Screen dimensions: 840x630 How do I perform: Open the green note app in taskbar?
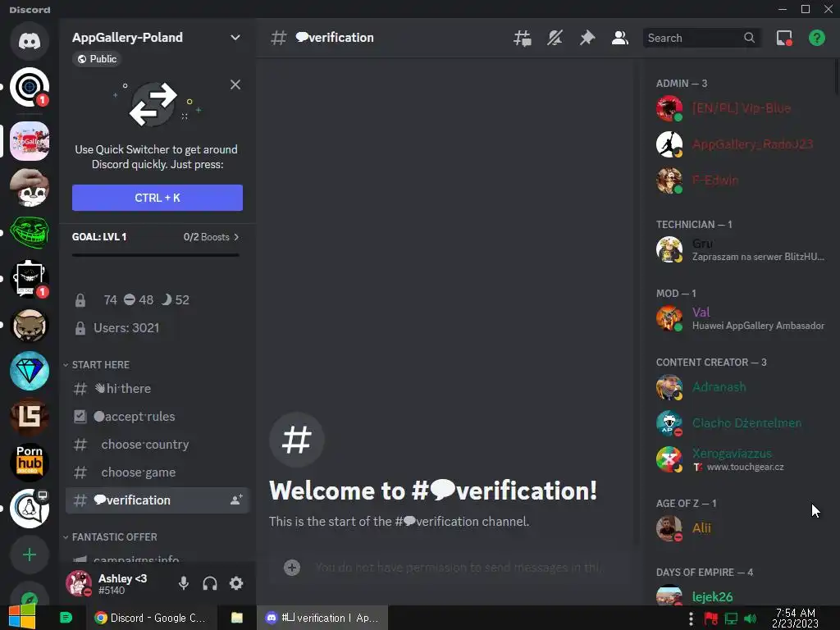point(66,618)
